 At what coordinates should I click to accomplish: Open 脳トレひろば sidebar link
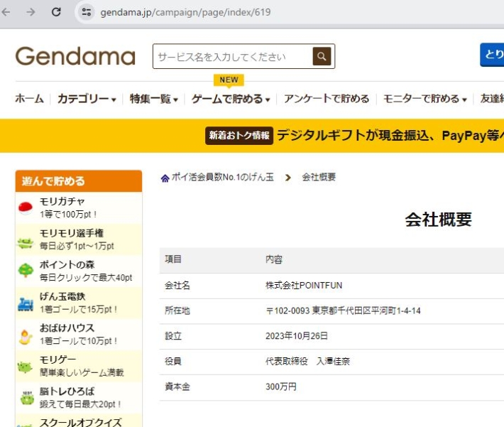tap(79, 398)
